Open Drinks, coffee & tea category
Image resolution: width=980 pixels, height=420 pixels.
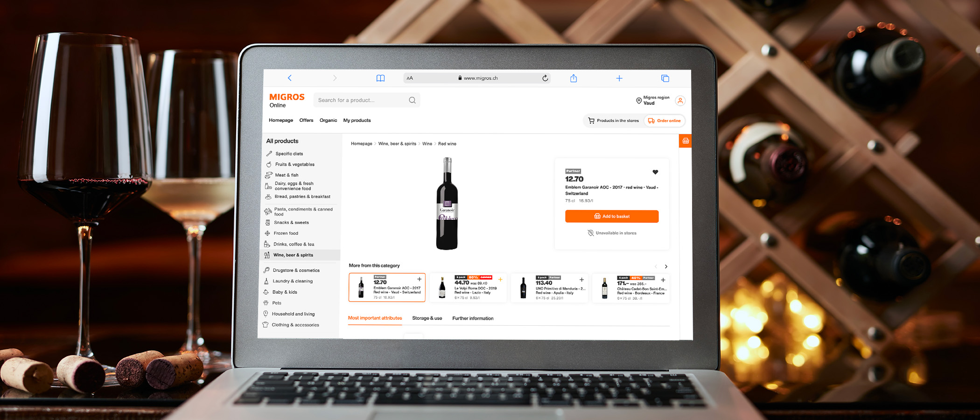point(294,244)
